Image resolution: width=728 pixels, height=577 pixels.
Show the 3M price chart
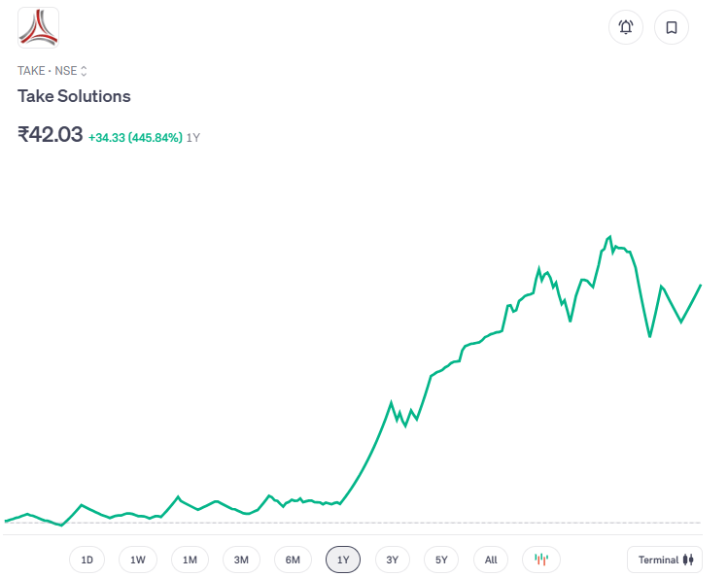pos(241,560)
